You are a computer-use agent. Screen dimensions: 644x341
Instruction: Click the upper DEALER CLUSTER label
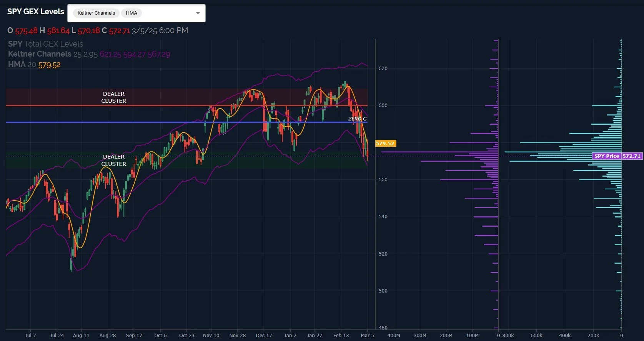114,97
